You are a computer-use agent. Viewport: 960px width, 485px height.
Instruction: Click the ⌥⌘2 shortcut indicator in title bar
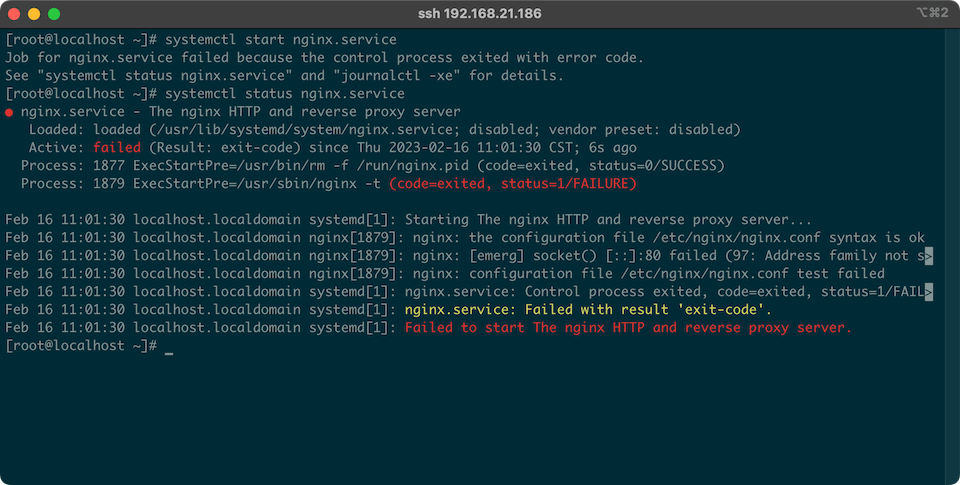click(x=929, y=14)
